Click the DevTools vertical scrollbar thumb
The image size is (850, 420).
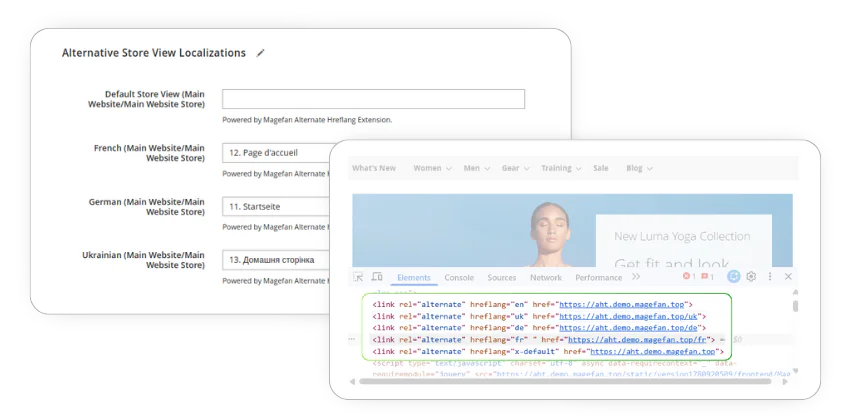pos(795,306)
